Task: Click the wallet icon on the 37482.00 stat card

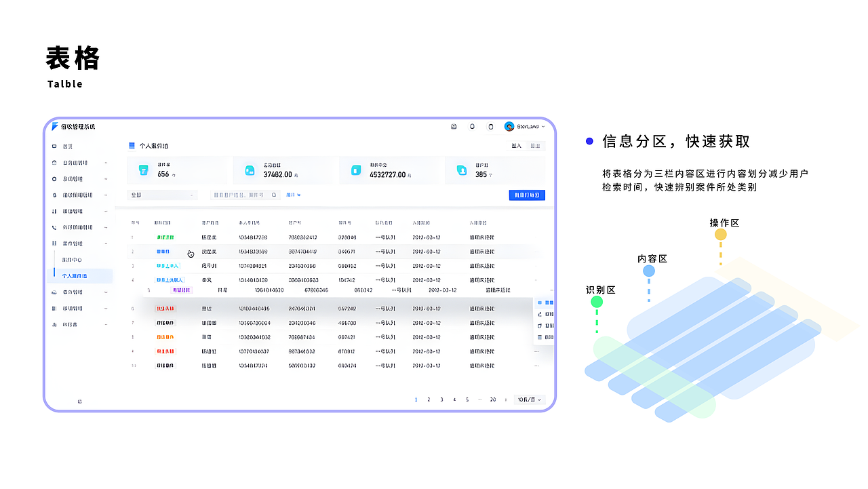Action: pos(250,170)
